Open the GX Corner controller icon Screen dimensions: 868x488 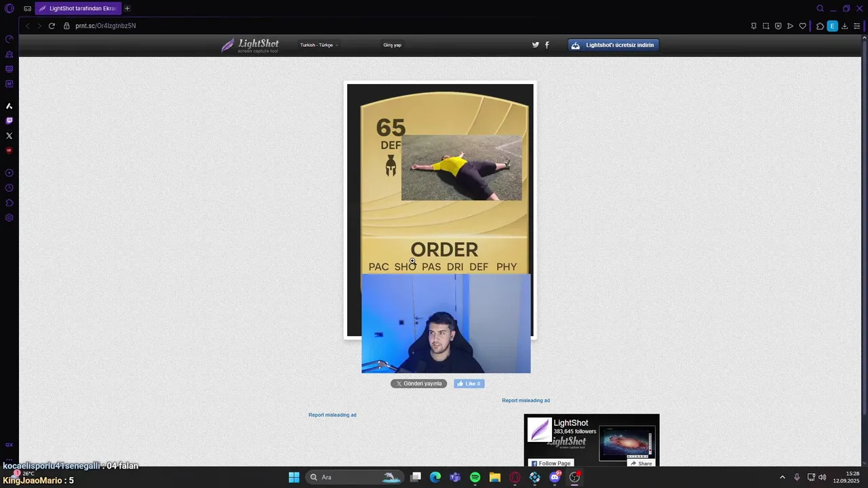coord(27,9)
